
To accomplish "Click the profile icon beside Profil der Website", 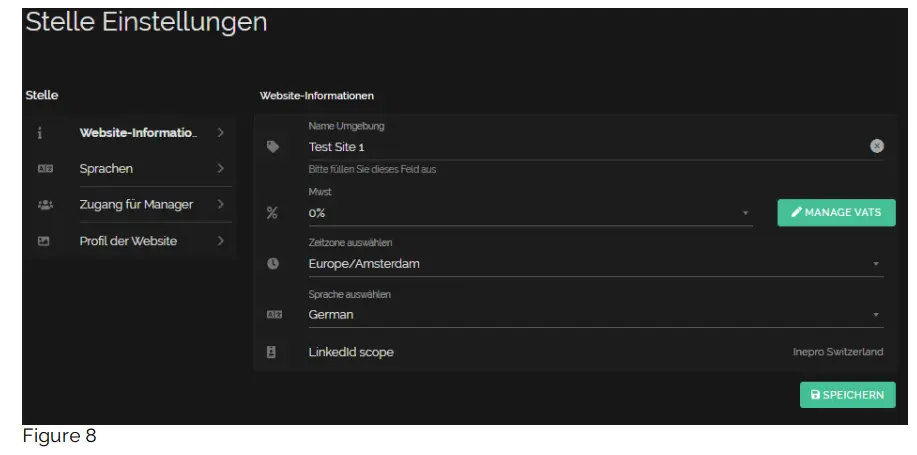I will [x=44, y=241].
